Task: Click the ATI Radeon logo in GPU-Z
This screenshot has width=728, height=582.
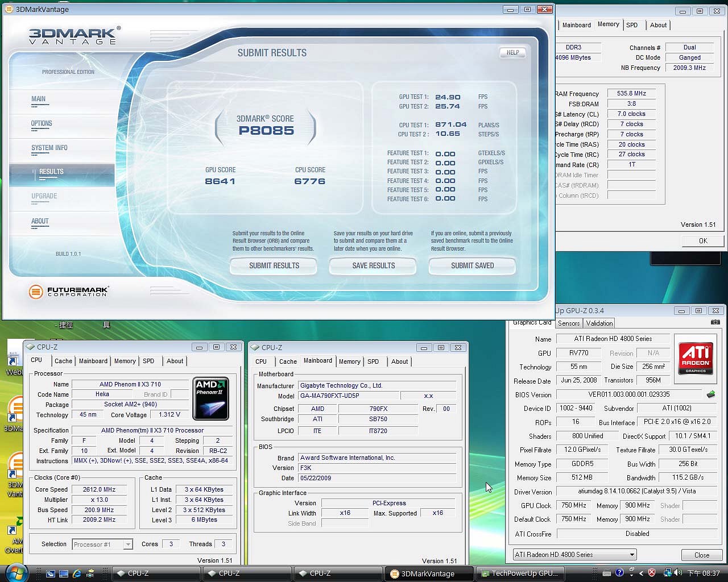Action: [x=696, y=358]
